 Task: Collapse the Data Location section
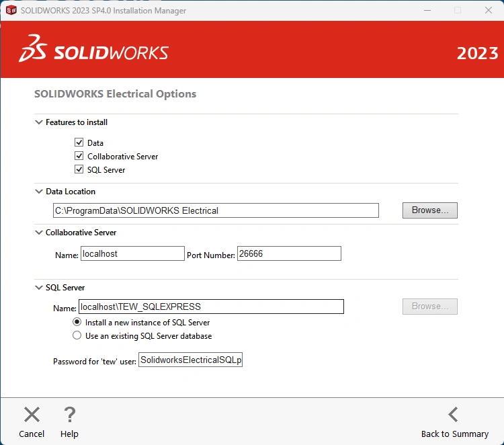(38, 192)
